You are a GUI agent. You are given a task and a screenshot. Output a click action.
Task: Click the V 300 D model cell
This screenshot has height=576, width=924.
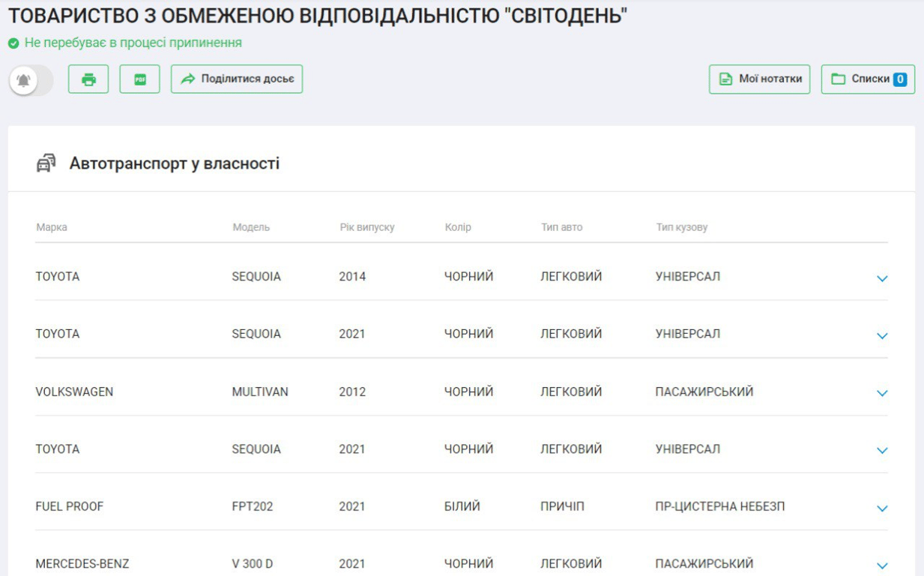coord(253,563)
